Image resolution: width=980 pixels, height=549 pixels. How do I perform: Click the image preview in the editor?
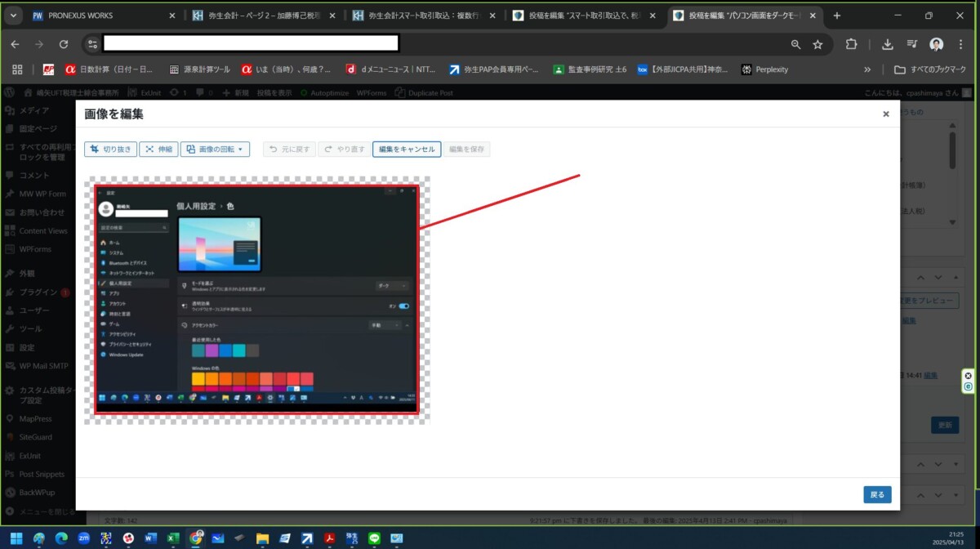(x=257, y=300)
